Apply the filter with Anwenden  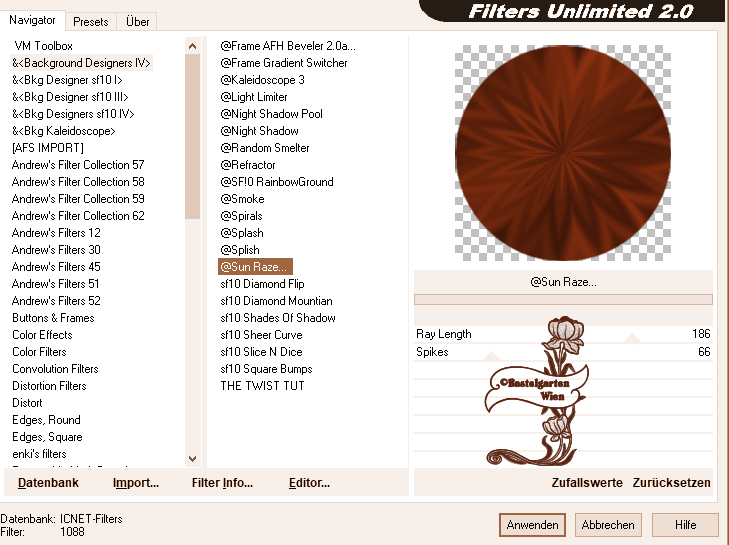click(532, 525)
